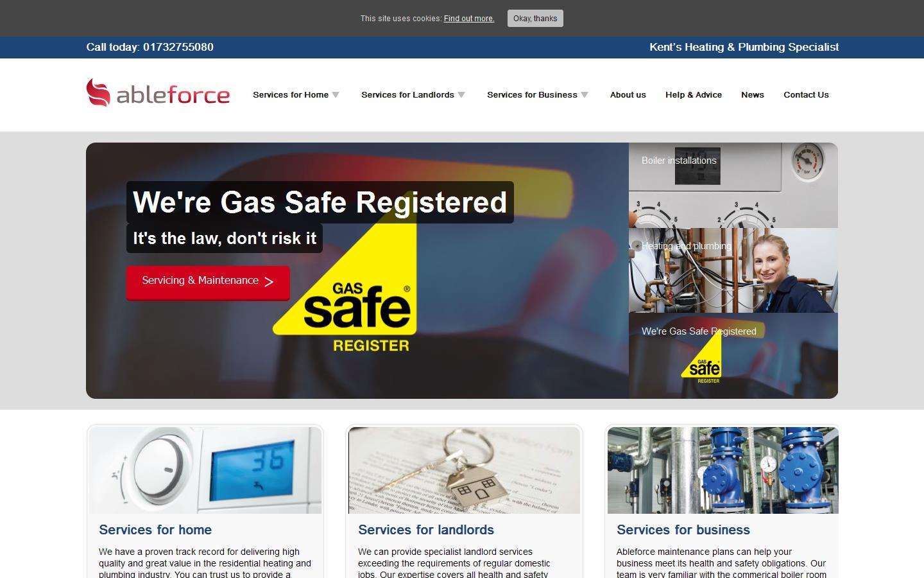Open the Help & Advice page
Image resolution: width=924 pixels, height=578 pixels.
coord(694,94)
